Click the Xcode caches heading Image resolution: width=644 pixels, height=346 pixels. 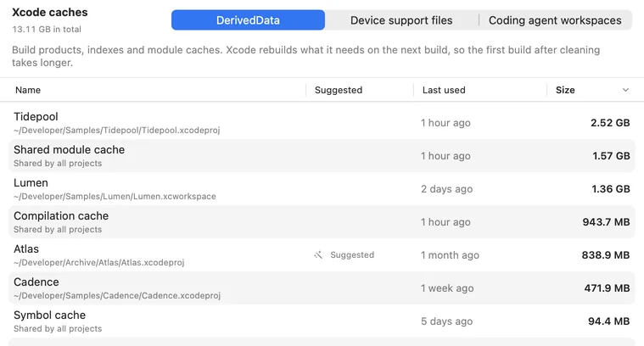click(x=50, y=13)
